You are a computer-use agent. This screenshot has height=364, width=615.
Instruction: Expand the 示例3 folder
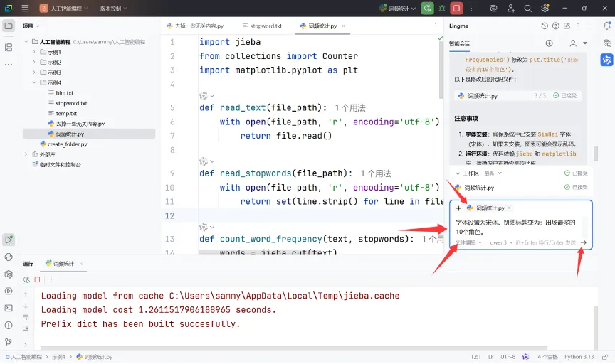[x=34, y=73]
